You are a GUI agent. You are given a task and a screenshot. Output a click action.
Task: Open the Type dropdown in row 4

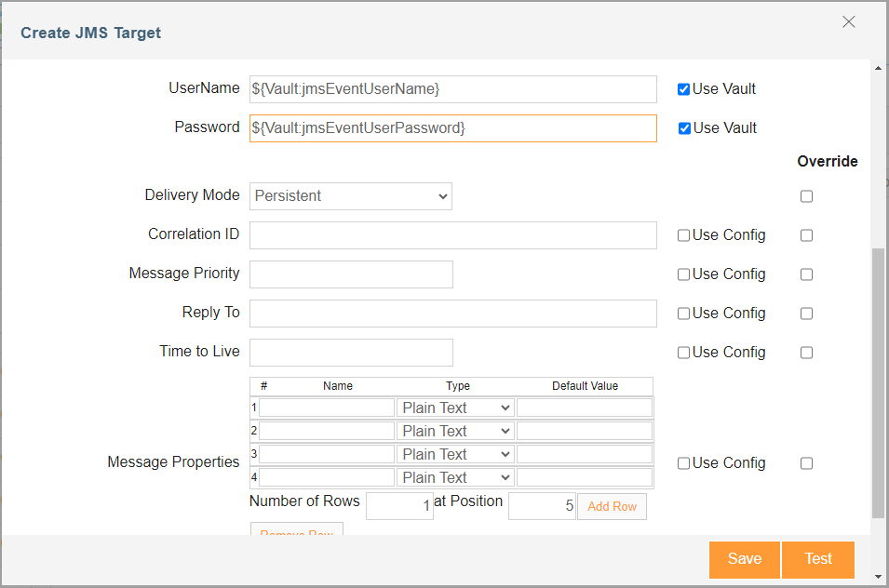pyautogui.click(x=455, y=477)
